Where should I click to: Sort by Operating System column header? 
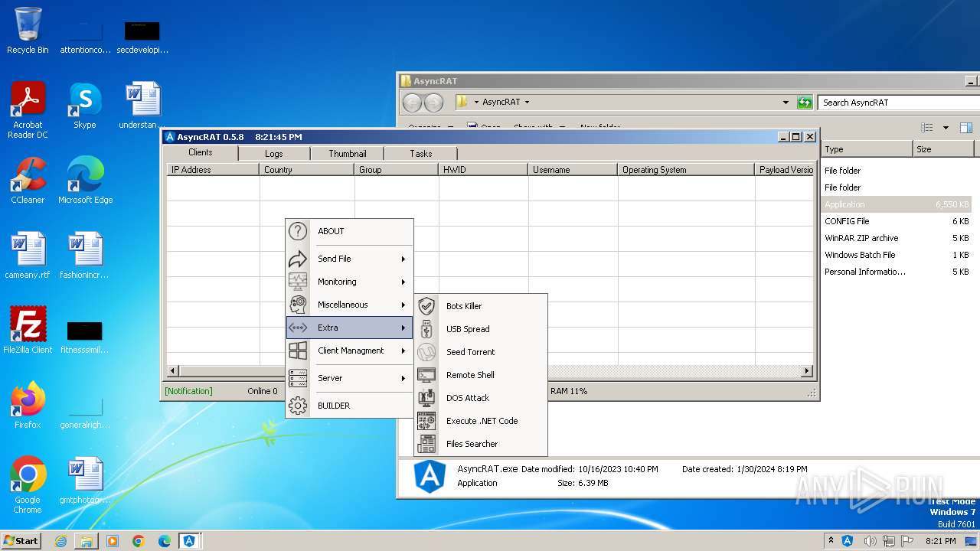coord(686,170)
